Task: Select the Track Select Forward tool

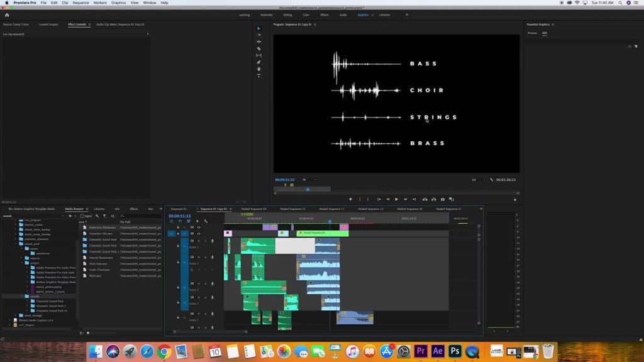Action: tap(258, 35)
